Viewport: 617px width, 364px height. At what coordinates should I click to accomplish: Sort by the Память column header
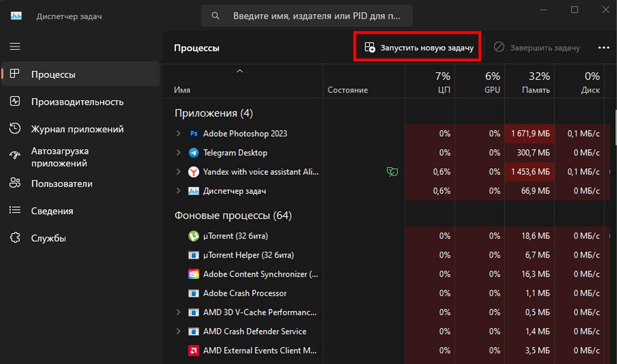click(x=530, y=82)
